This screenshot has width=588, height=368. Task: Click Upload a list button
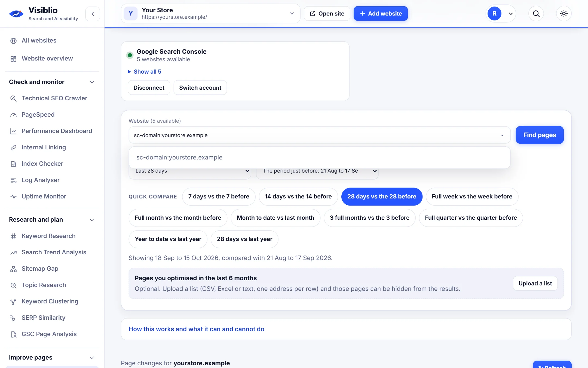pyautogui.click(x=535, y=283)
